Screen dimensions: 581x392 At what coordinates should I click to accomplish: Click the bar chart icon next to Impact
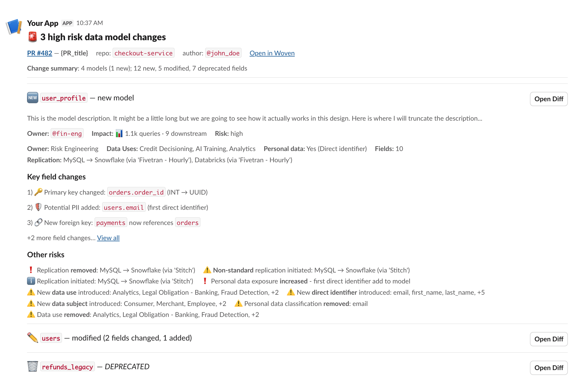point(119,133)
